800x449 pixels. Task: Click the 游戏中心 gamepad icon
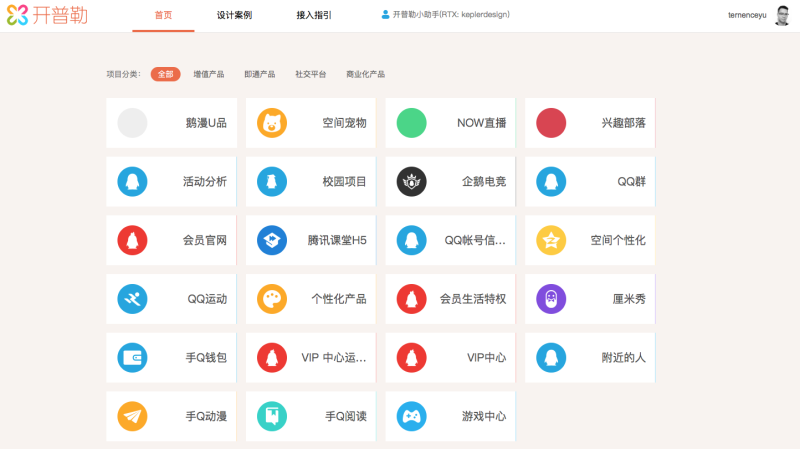pos(411,416)
